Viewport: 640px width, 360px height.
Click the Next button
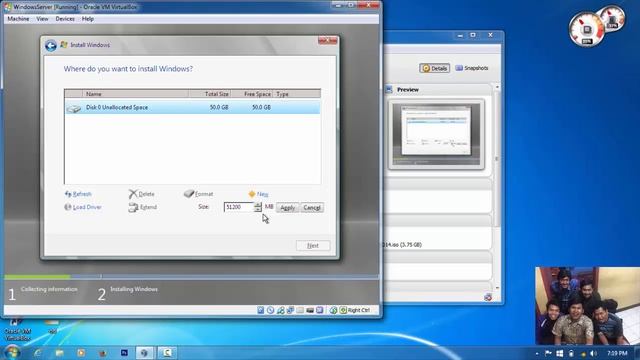tap(313, 246)
